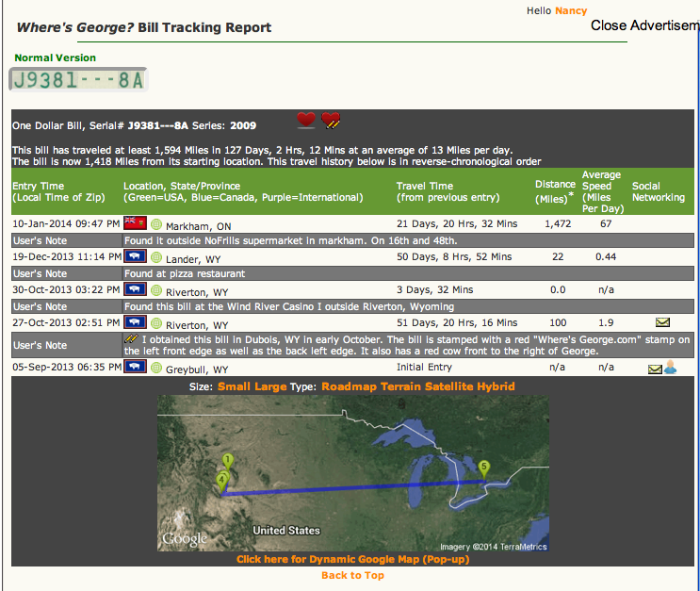Click average speed value 0.44
Viewport: 700px width, 591px height.
pos(606,257)
